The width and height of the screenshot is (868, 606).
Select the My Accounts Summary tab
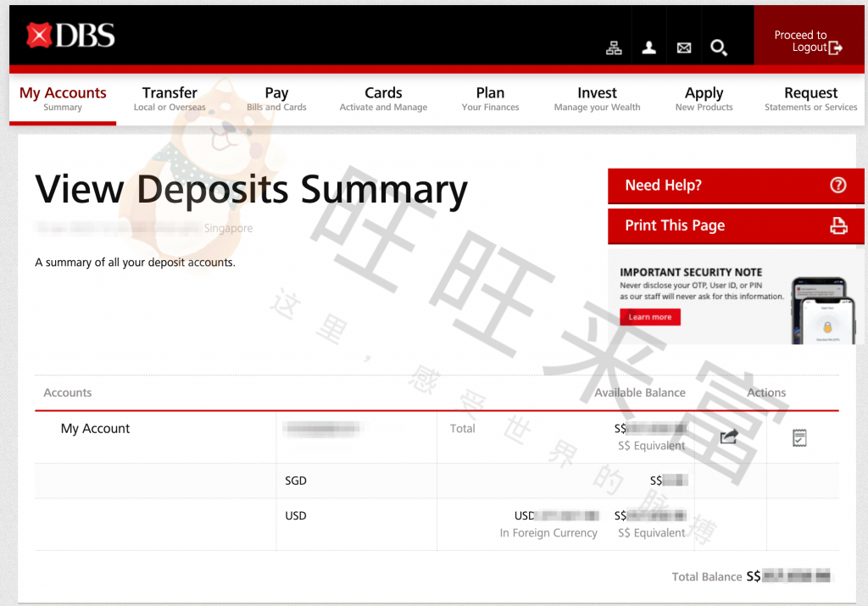pos(63,98)
